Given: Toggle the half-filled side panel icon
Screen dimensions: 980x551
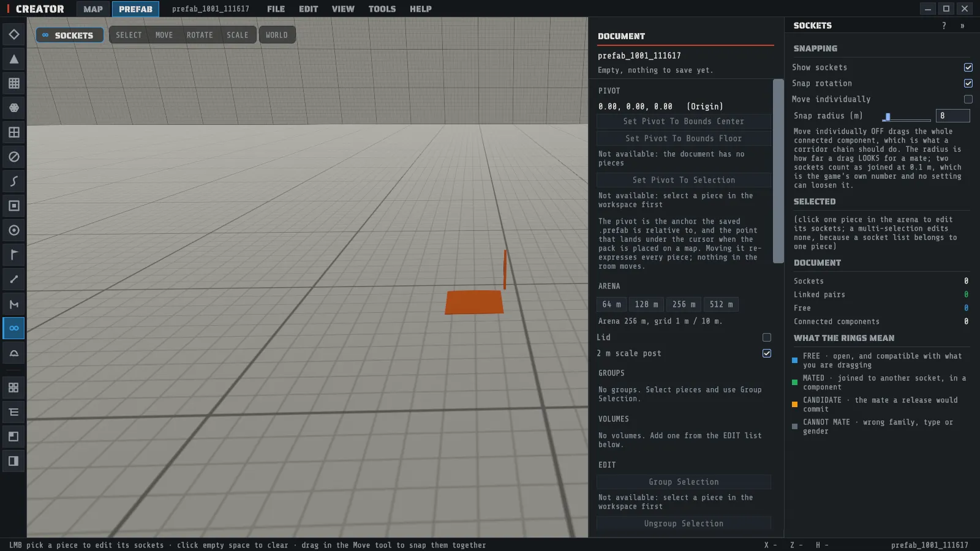Looking at the screenshot, I should pos(13,461).
